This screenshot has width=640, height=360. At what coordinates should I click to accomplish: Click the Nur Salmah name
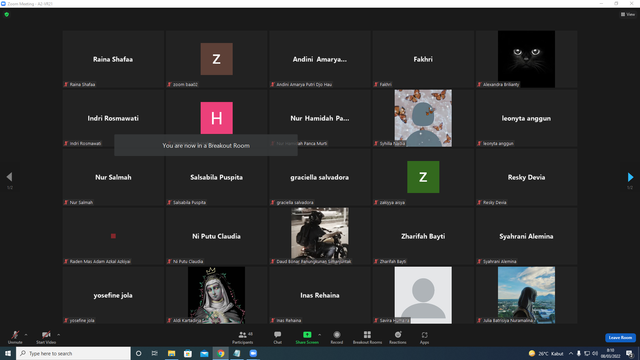(x=113, y=177)
